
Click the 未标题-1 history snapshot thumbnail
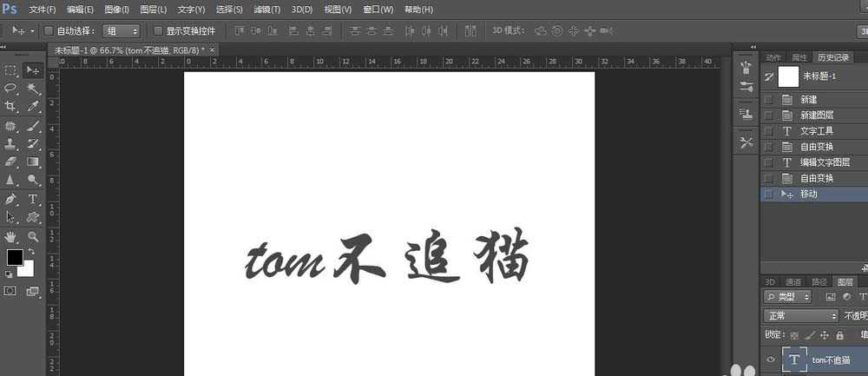[788, 76]
